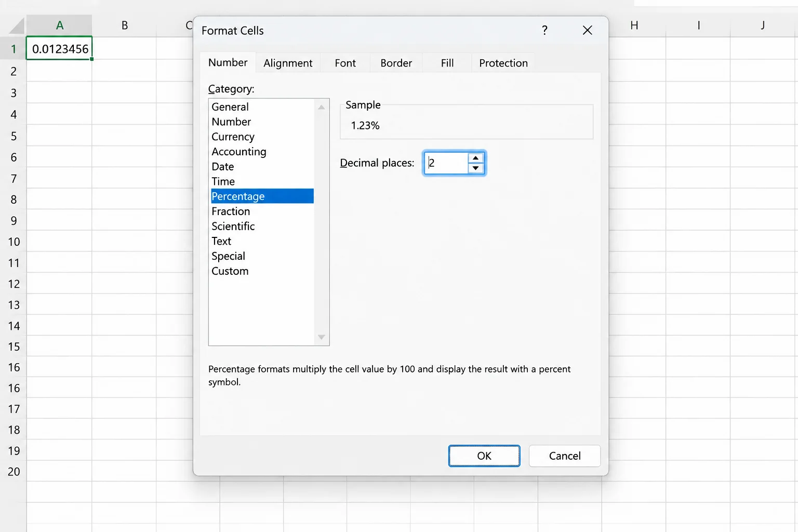798x532 pixels.
Task: Open the Fill tab
Action: (447, 63)
